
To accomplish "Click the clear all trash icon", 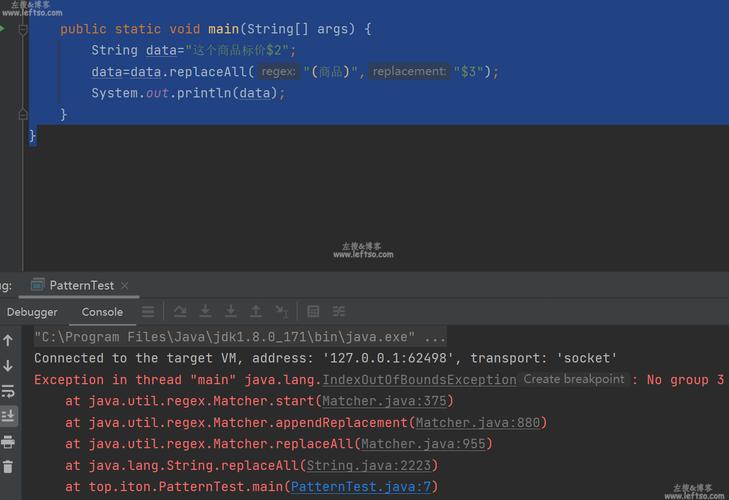I will 8,467.
